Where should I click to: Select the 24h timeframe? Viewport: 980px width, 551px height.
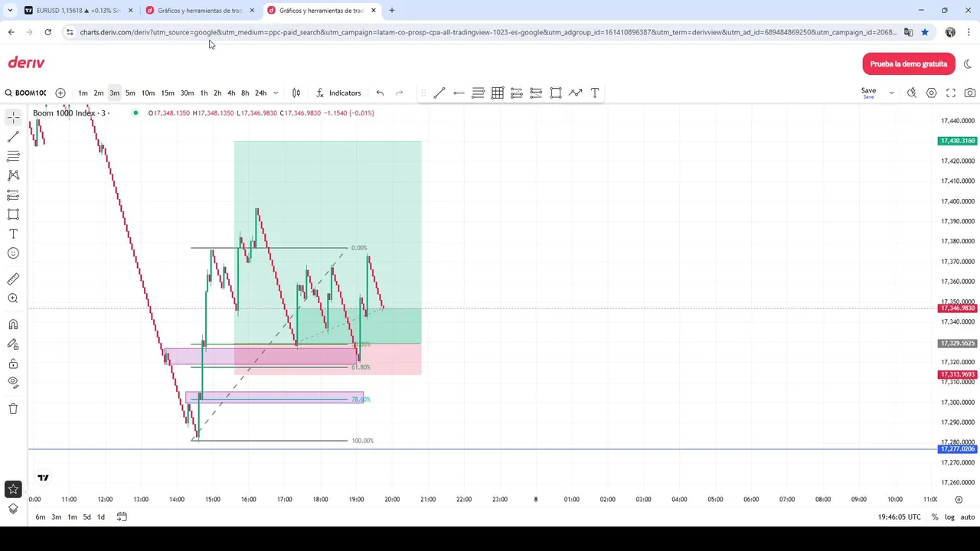(x=260, y=93)
